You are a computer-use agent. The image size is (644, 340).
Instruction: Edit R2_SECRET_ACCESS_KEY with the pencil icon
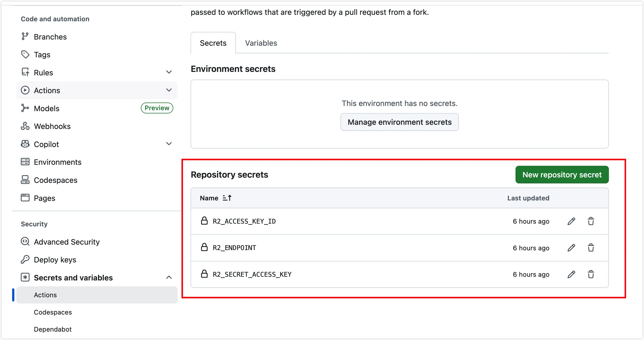pos(571,274)
